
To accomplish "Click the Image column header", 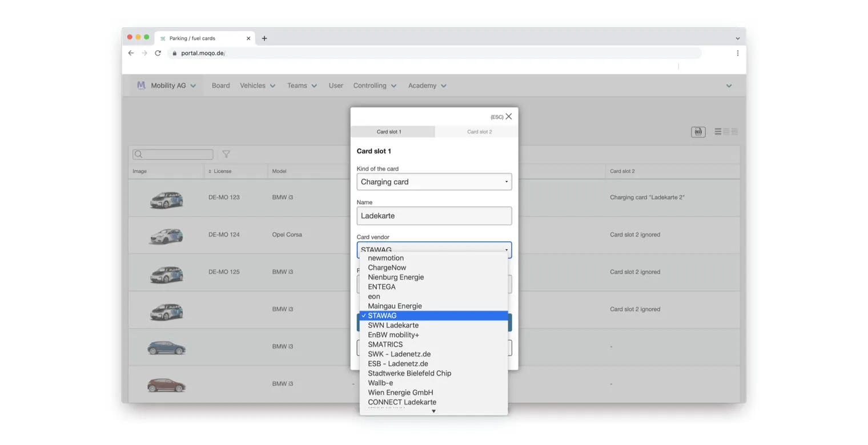I will point(139,171).
